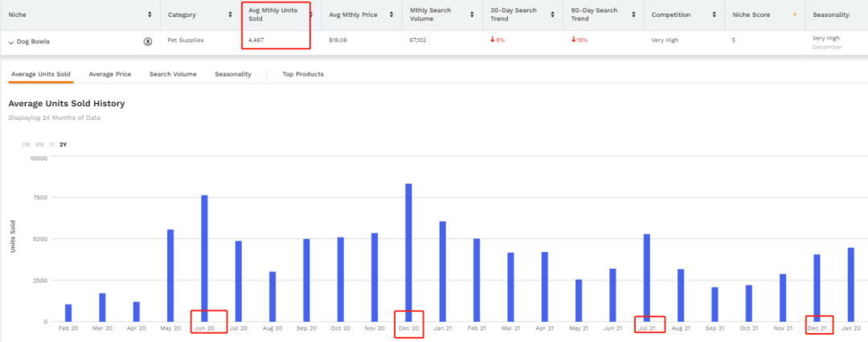Switch to the Search Volume tab
868x342 pixels.
(x=173, y=74)
